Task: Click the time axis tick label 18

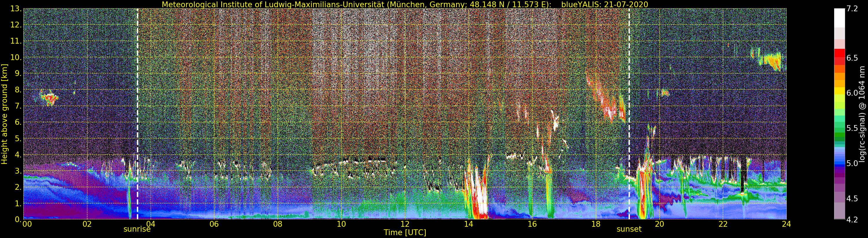Action: pos(596,224)
